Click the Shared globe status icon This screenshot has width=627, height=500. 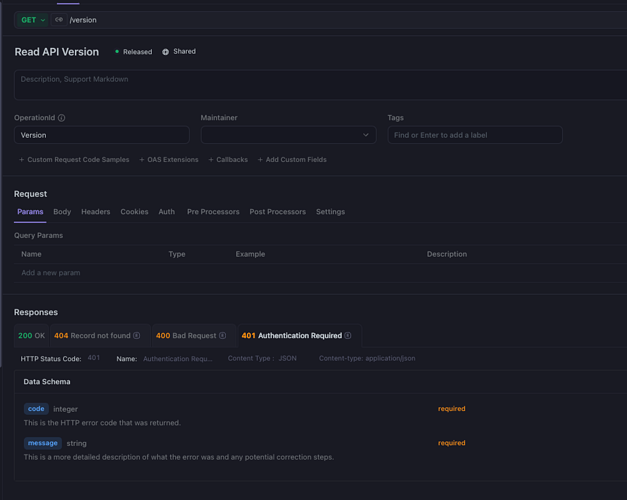pyautogui.click(x=166, y=52)
